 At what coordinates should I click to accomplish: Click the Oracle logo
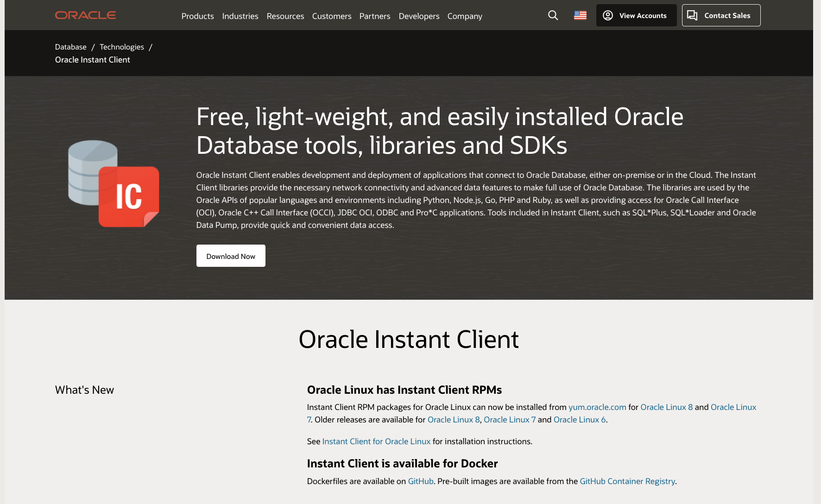tap(85, 14)
